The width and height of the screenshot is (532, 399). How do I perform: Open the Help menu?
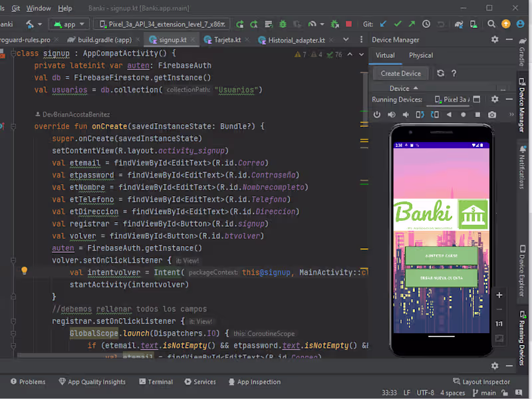click(x=65, y=8)
